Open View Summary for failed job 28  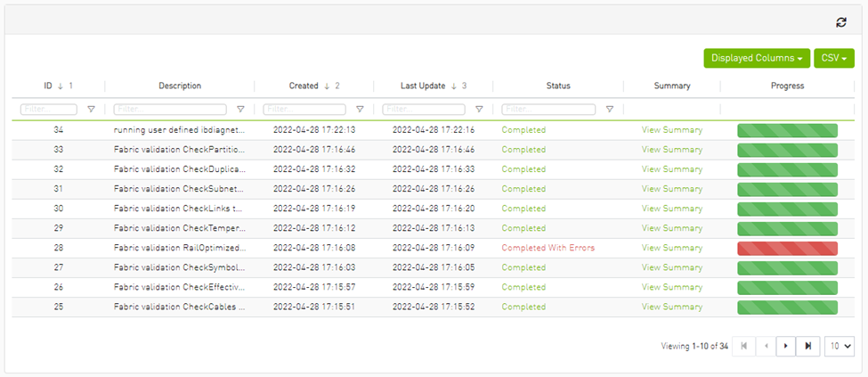coord(672,248)
